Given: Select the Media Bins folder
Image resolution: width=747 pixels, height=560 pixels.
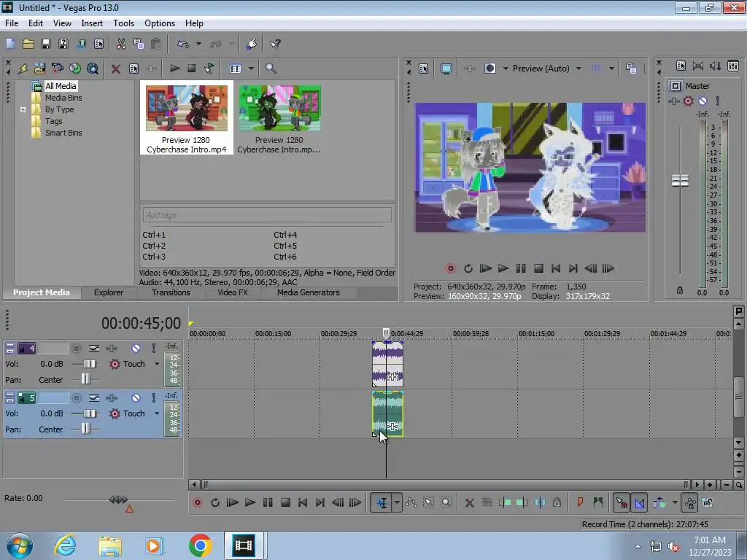Looking at the screenshot, I should click(63, 98).
